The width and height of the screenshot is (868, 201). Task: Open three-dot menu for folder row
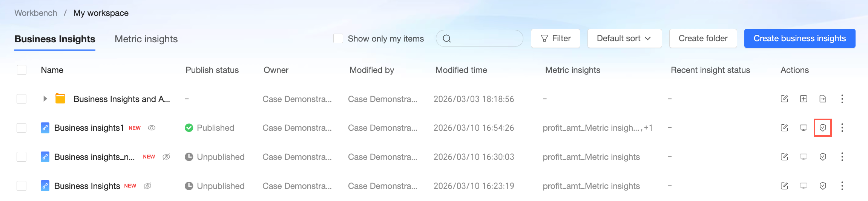pyautogui.click(x=842, y=99)
